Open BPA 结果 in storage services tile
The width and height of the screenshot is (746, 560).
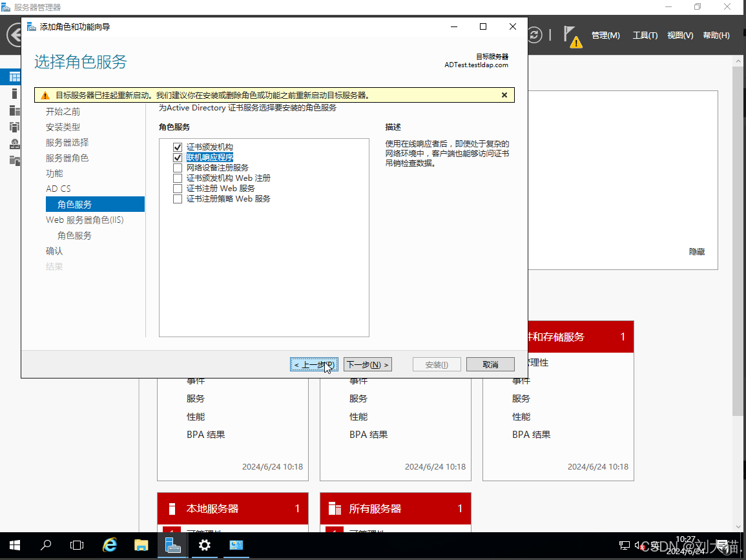point(532,435)
